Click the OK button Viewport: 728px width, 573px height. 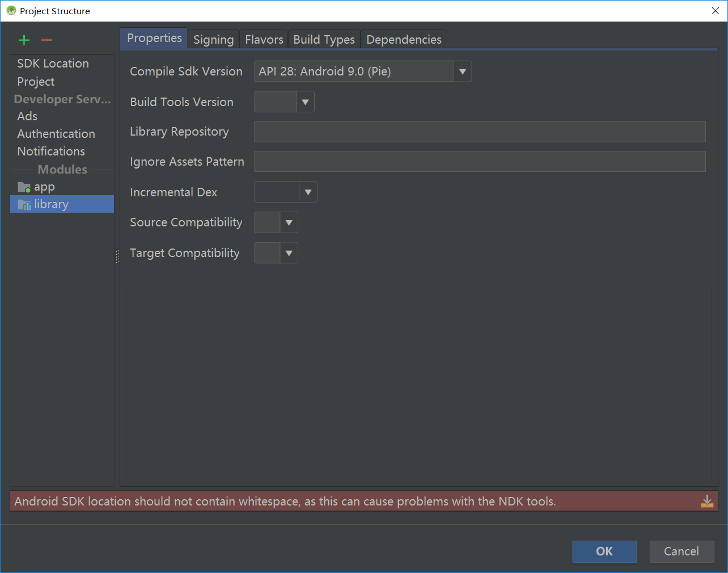[604, 551]
